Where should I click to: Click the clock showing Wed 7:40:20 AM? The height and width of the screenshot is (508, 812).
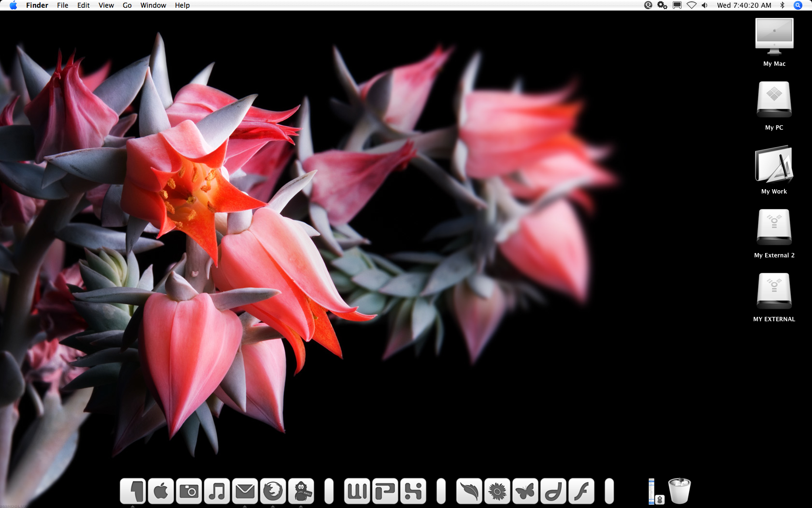coord(744,5)
